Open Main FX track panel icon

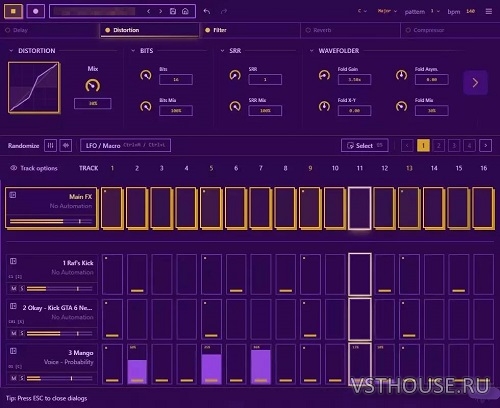coord(13,195)
